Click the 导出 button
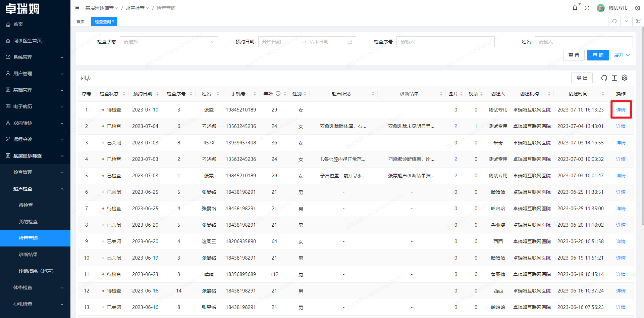644x318 pixels. (582, 78)
